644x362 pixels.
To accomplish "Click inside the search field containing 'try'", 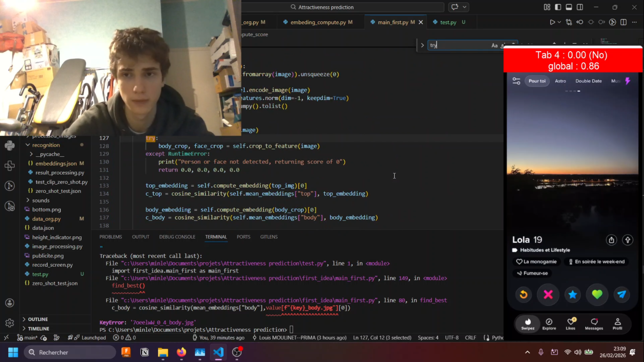I will tap(460, 45).
